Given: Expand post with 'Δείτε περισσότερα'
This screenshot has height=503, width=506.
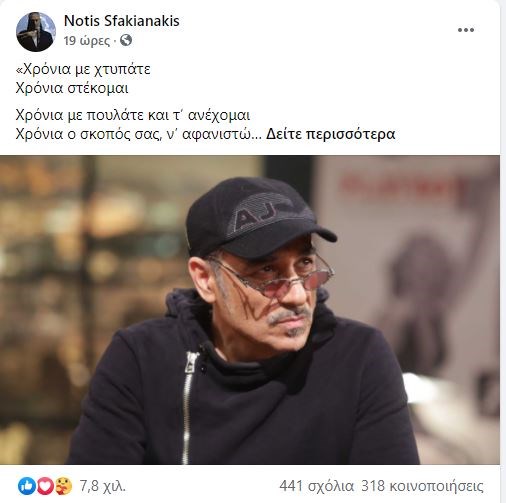Looking at the screenshot, I should coord(331,134).
